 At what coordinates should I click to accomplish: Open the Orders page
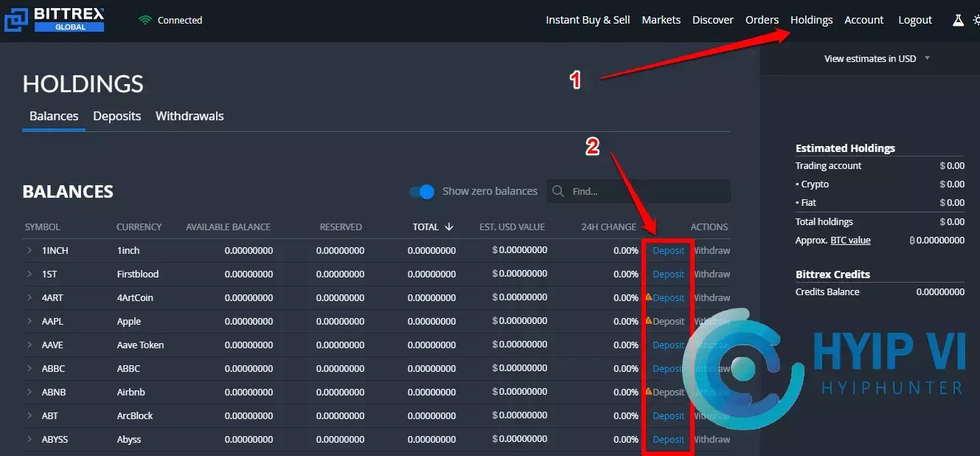coord(762,20)
